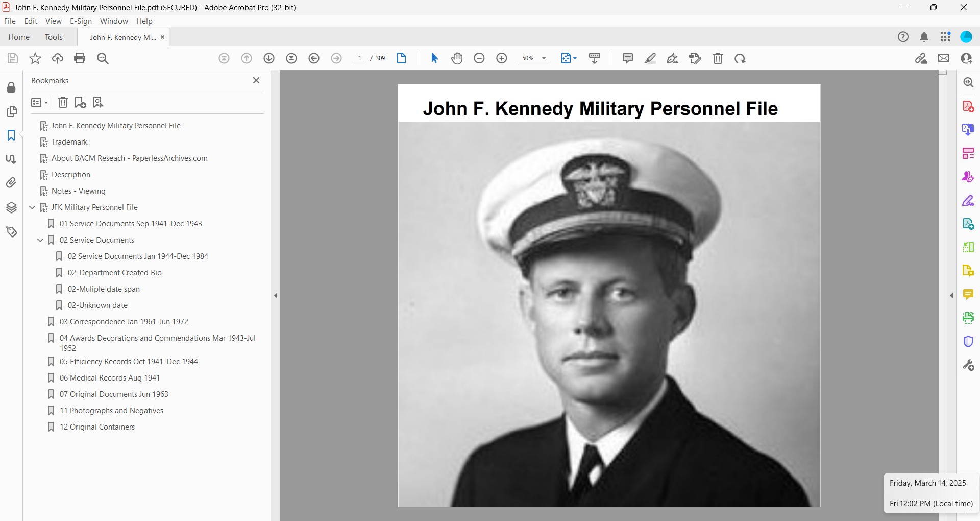
Task: Close the Bookmarks panel
Action: (x=256, y=80)
